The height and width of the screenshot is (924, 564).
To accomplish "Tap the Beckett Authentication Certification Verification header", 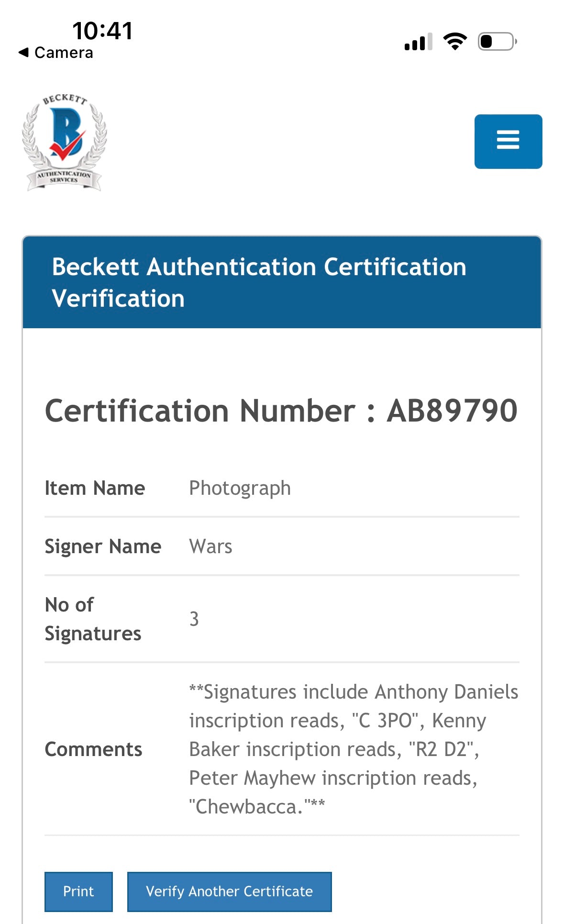I will (259, 282).
